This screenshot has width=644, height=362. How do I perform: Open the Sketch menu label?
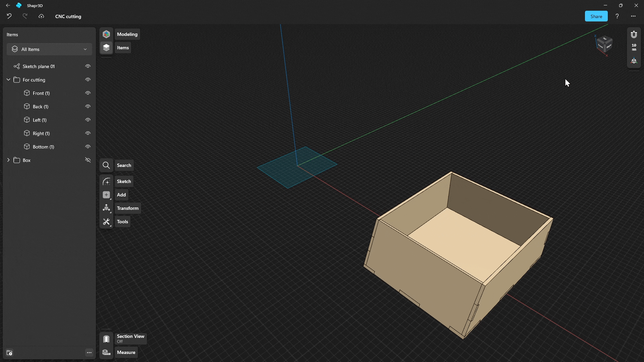point(124,181)
